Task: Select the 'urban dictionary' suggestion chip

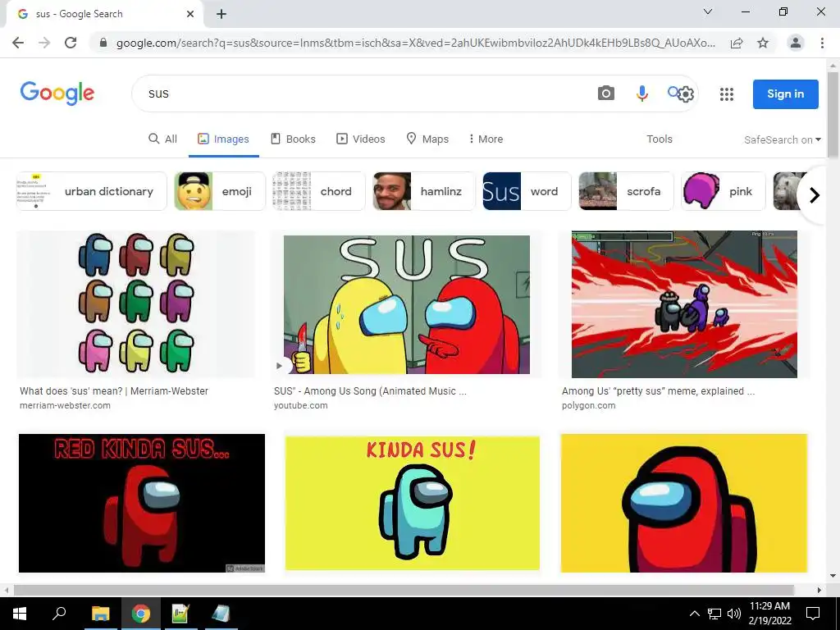Action: [92, 191]
